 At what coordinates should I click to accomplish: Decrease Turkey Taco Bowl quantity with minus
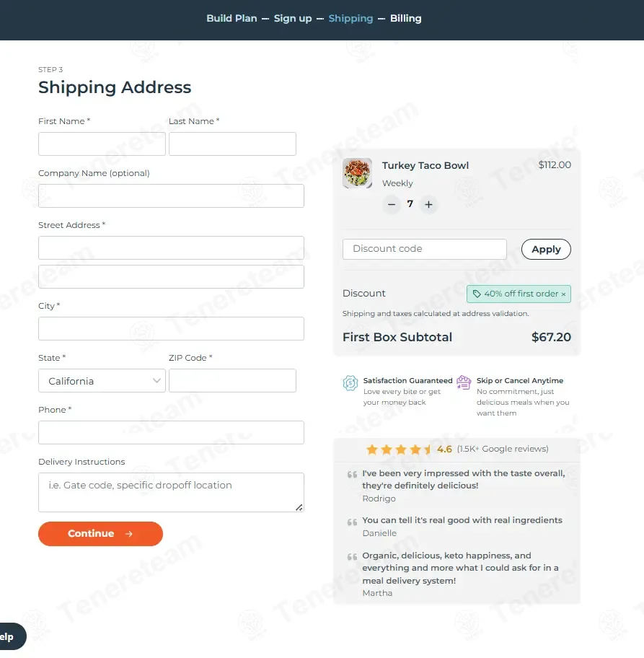click(x=392, y=204)
